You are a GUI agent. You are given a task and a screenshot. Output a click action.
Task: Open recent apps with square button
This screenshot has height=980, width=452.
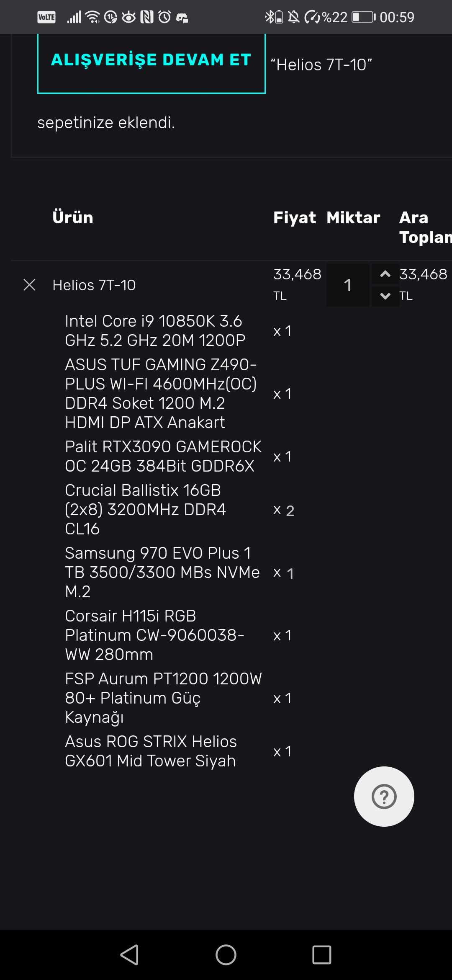(321, 955)
